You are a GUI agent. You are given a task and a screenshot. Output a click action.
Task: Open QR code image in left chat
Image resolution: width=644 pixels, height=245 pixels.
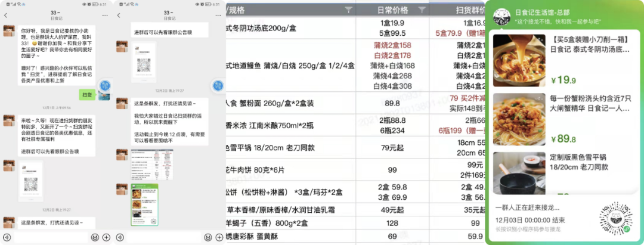click(x=30, y=181)
